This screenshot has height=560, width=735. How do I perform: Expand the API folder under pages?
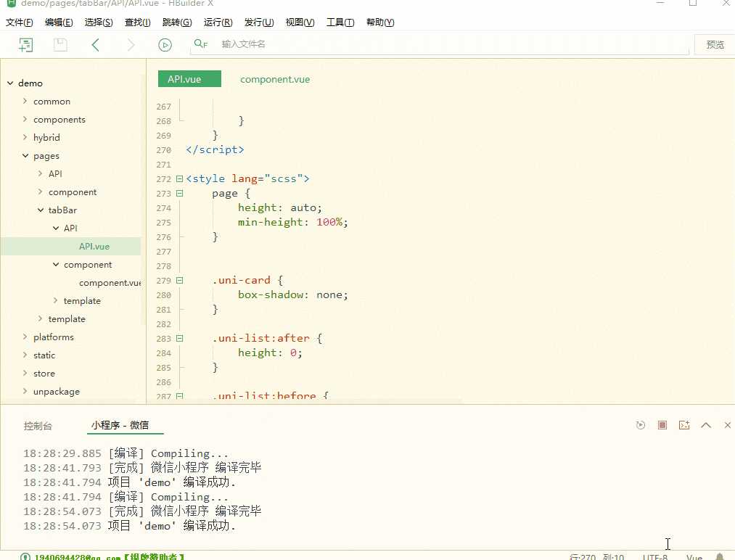pyautogui.click(x=41, y=173)
